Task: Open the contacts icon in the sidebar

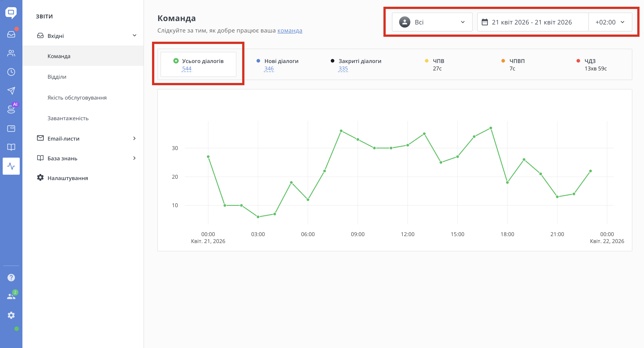Action: pyautogui.click(x=11, y=53)
